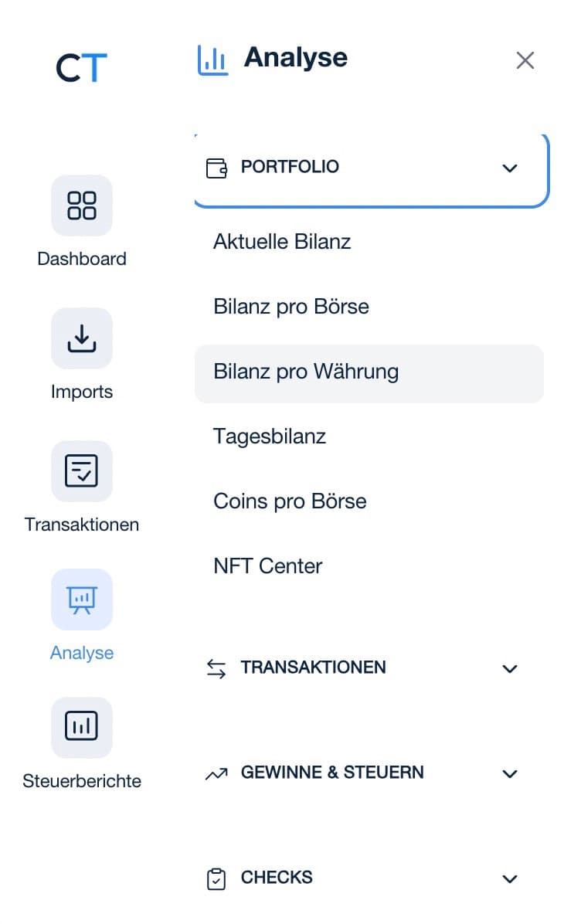Expand Gewinne & Steuern chevron

click(x=510, y=774)
